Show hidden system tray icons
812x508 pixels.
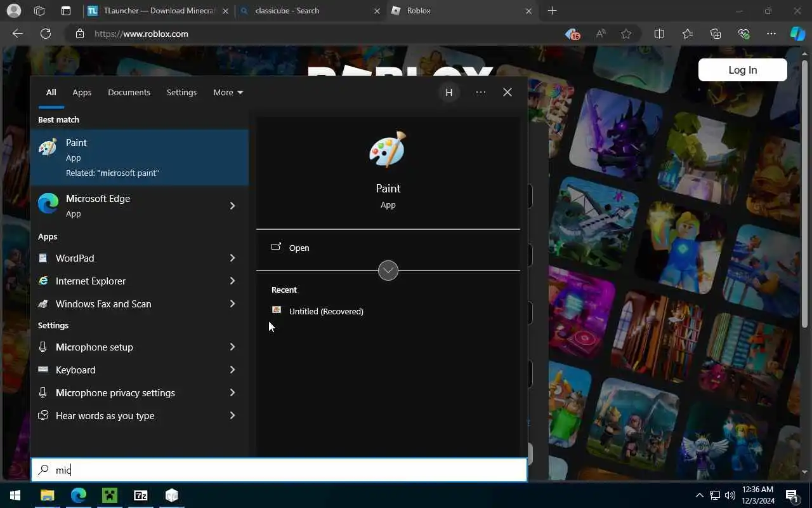tap(700, 495)
